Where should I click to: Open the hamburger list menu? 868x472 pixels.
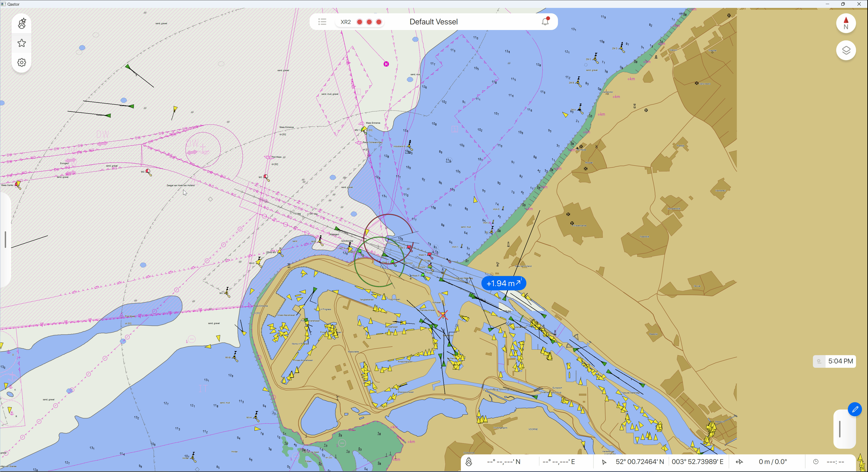322,22
